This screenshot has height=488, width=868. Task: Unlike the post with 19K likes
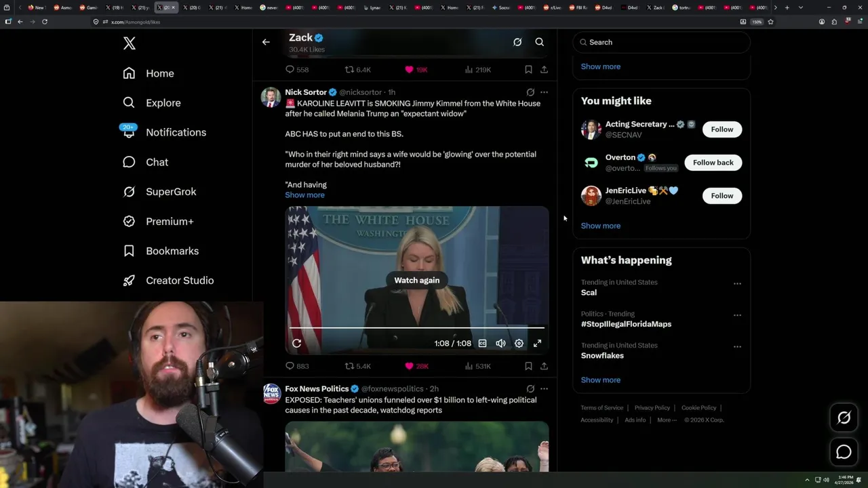pyautogui.click(x=416, y=70)
